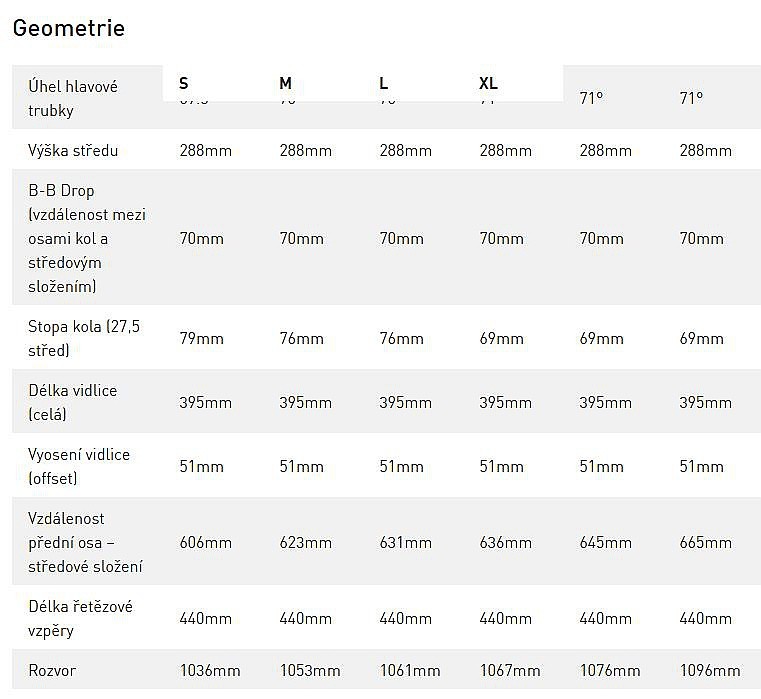Click the 606mm value in S column
The height and width of the screenshot is (699, 761).
coord(205,543)
